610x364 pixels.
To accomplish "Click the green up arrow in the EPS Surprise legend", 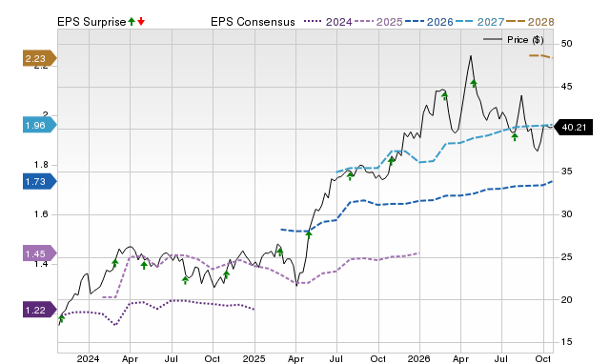I will click(132, 22).
